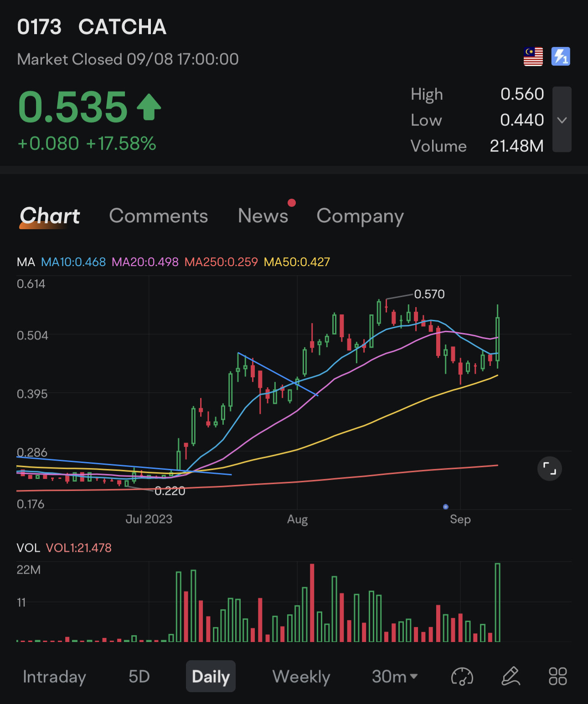Tap the blue lightning level-1 quote icon
The width and height of the screenshot is (588, 704).
tap(561, 57)
